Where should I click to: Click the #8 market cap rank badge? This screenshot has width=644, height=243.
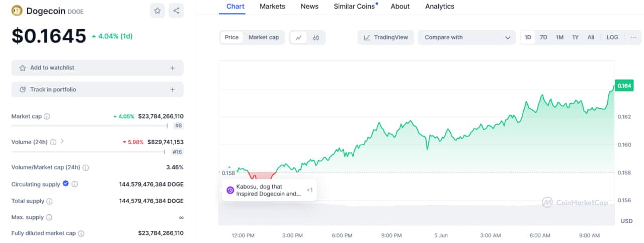coord(178,126)
